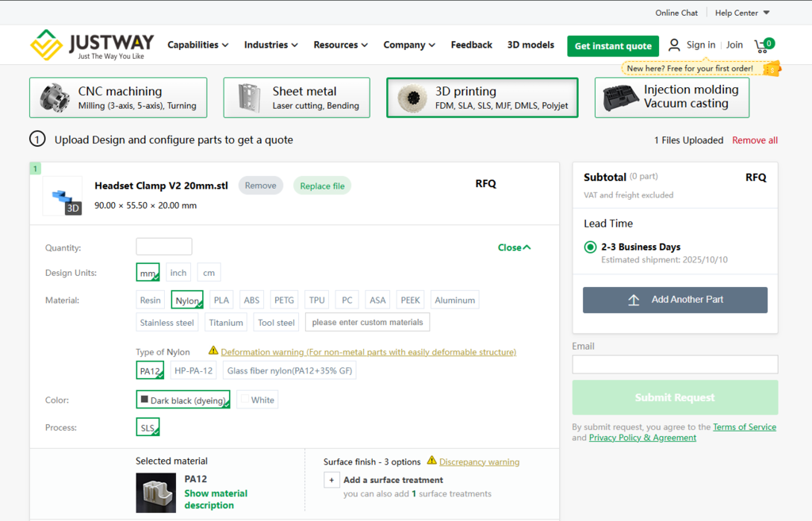Select cm design unit
Screen dimensions: 812x521
(209, 273)
